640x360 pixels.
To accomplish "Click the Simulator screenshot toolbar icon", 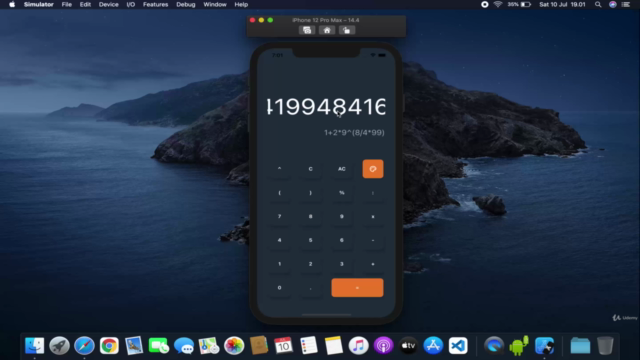I will coord(307,30).
